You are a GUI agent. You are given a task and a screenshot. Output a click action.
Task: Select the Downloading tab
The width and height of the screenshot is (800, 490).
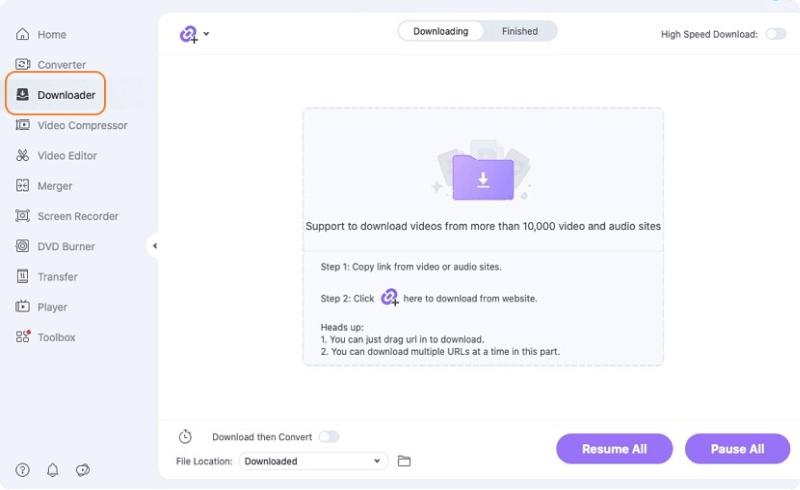pos(441,31)
